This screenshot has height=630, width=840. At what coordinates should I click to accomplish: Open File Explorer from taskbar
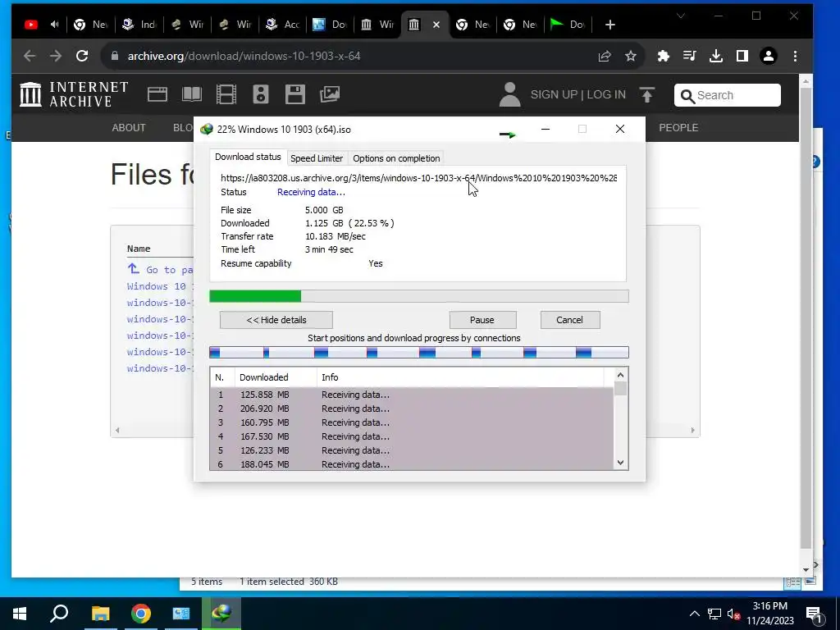(x=100, y=614)
